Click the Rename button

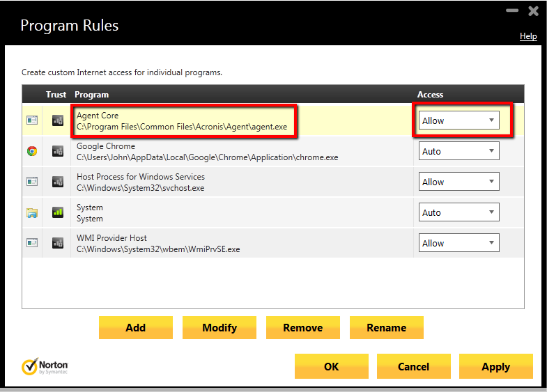(x=387, y=327)
